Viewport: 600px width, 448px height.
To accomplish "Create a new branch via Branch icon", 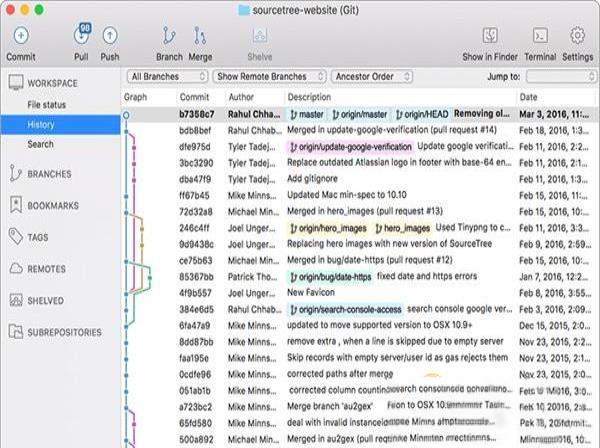I will pyautogui.click(x=169, y=36).
